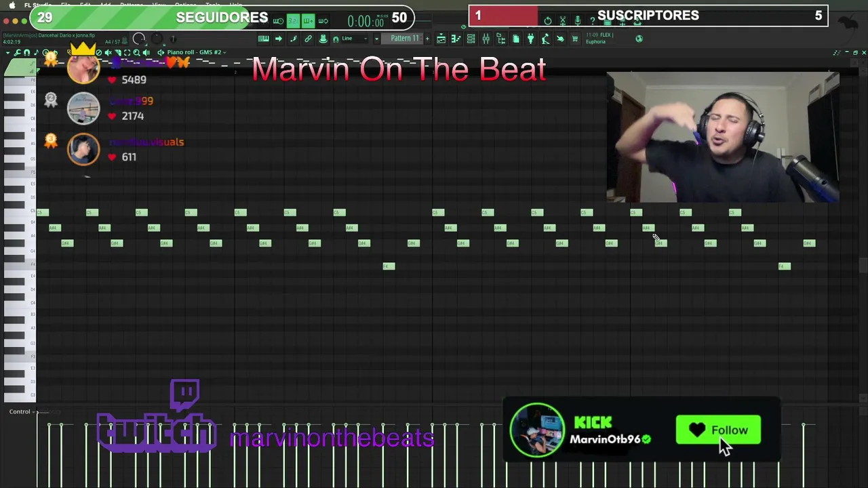The width and height of the screenshot is (868, 488).
Task: Open the Piano roll window icon
Action: [x=456, y=39]
